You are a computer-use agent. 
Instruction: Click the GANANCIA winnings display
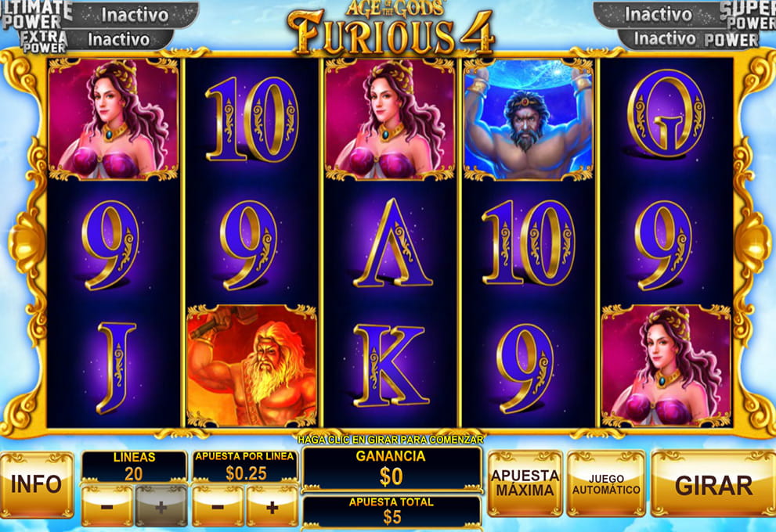(392, 467)
